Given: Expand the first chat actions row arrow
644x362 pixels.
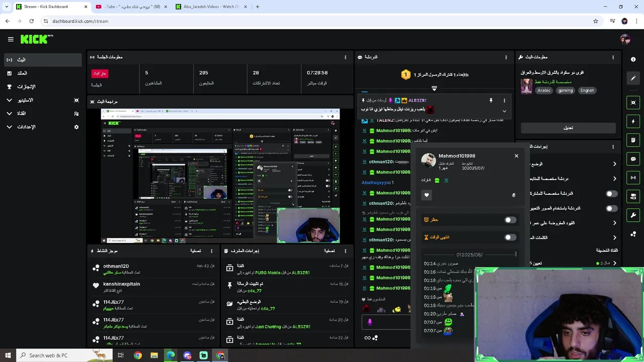Looking at the screenshot, I should tap(614, 164).
